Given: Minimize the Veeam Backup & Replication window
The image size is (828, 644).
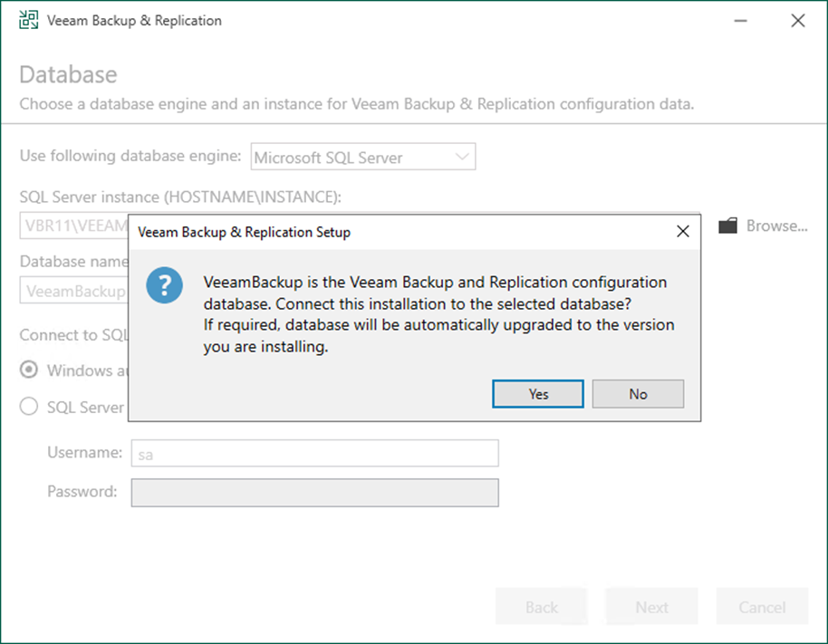Looking at the screenshot, I should (x=740, y=21).
